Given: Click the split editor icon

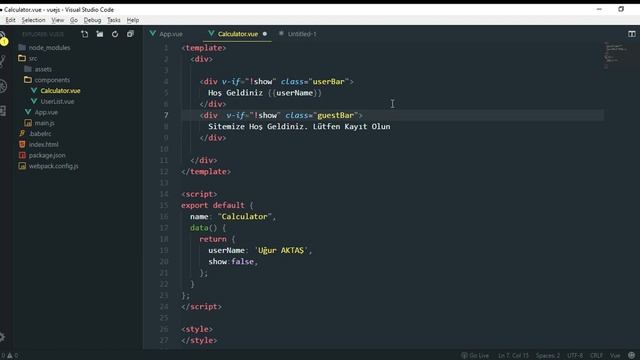Looking at the screenshot, I should click(x=631, y=34).
